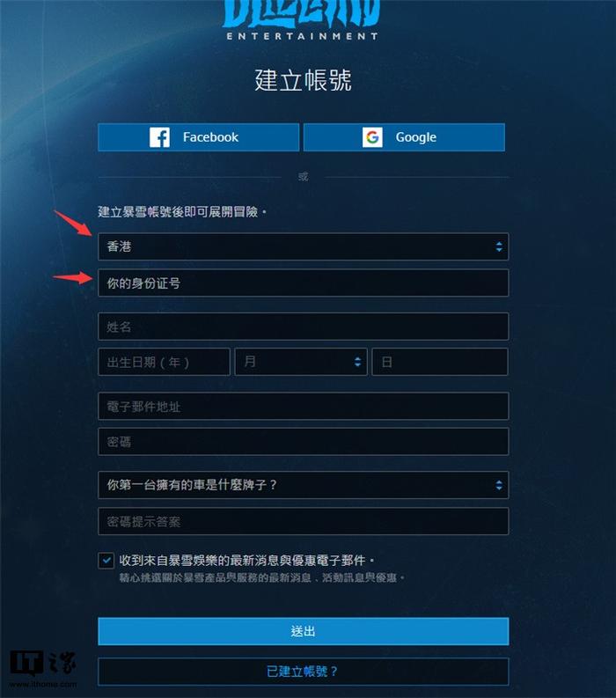Click the Blizzard Entertainment logo
The height and width of the screenshot is (698, 616).
point(302,21)
